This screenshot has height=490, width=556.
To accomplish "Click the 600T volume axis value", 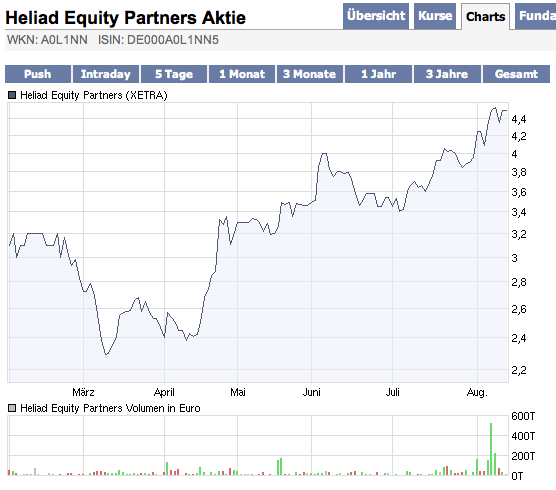I will [523, 416].
